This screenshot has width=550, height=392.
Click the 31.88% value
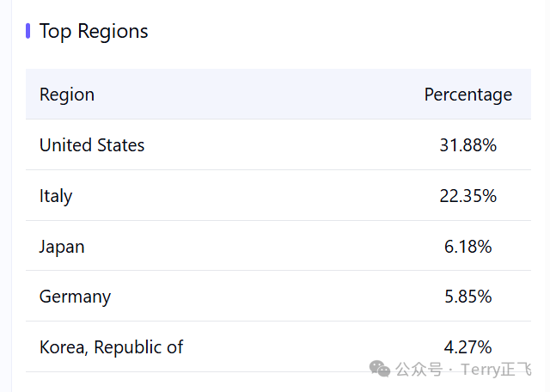[x=468, y=145]
